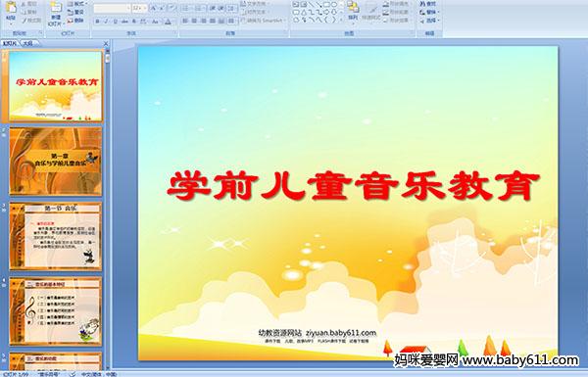This screenshot has width=588, height=377.
Task: Click the Find icon in editing group
Action: (428, 4)
